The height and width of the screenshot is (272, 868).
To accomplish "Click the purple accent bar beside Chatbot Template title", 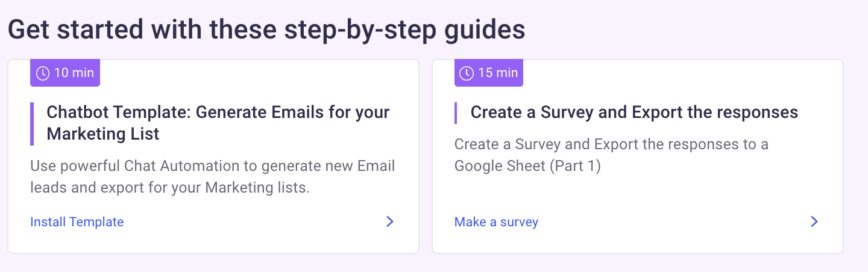I will (31, 123).
